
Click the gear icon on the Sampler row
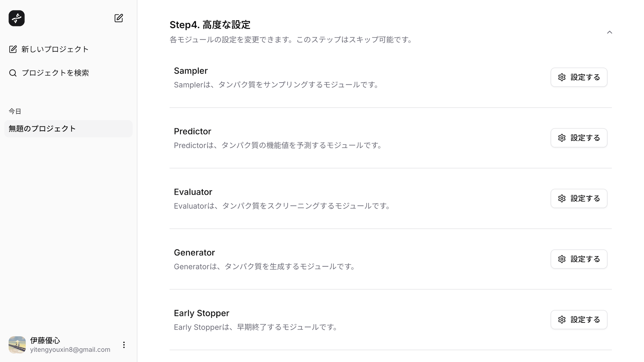point(562,77)
